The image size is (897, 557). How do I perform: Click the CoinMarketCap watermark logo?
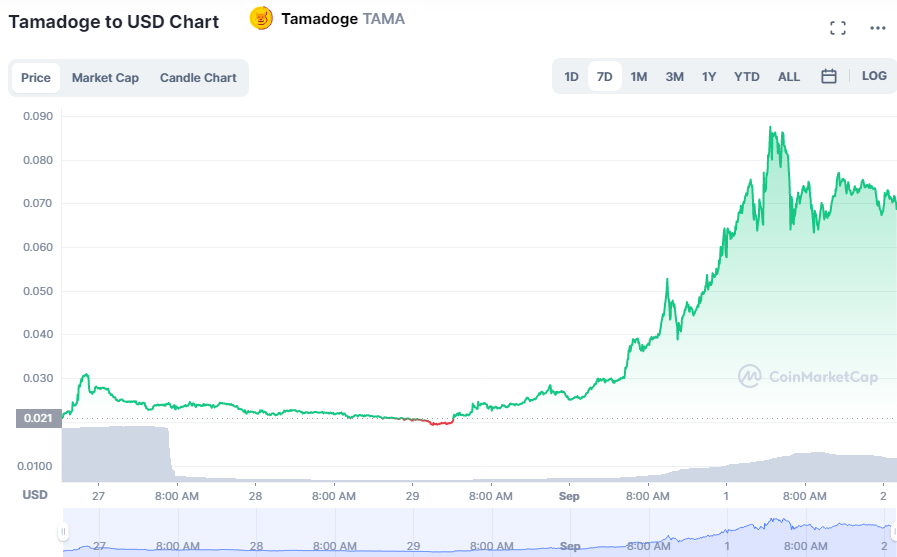point(808,376)
